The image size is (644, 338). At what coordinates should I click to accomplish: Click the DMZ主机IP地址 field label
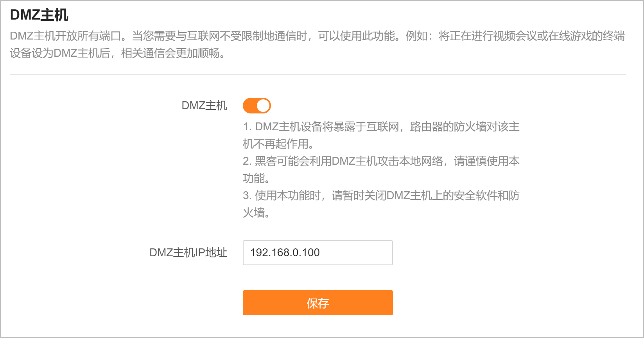click(x=188, y=253)
